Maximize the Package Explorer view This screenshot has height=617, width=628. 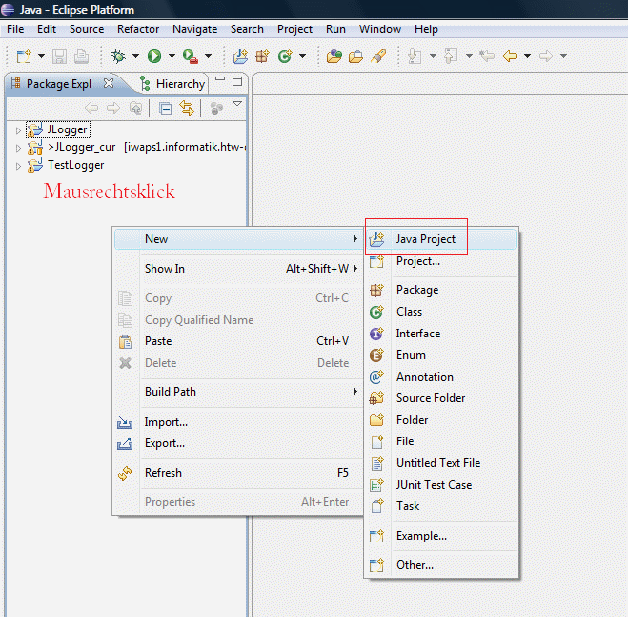coord(238,82)
